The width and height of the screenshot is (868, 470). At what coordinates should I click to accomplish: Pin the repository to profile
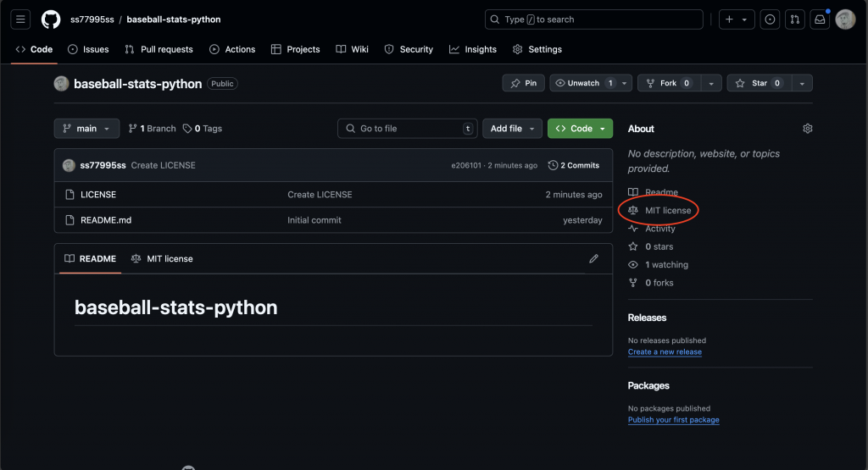523,83
